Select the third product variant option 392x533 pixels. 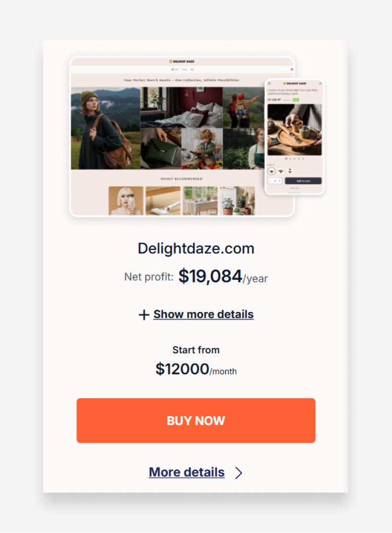(x=290, y=171)
